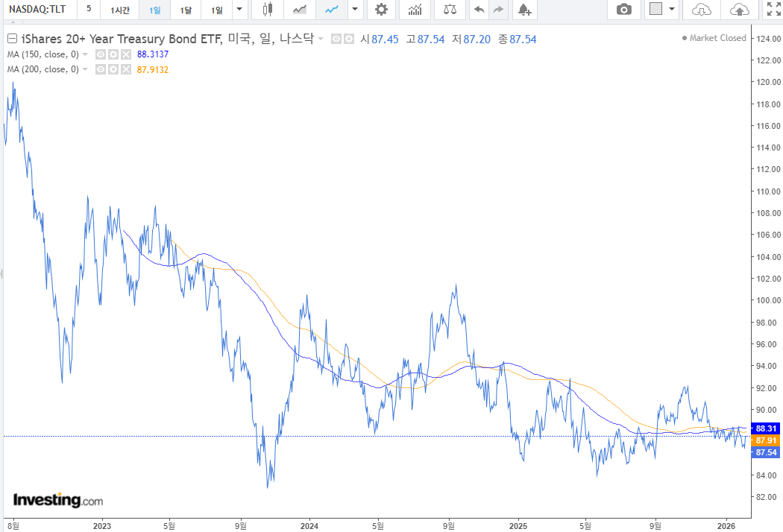Redo the chart action
This screenshot has height=532, width=783.
tap(498, 10)
